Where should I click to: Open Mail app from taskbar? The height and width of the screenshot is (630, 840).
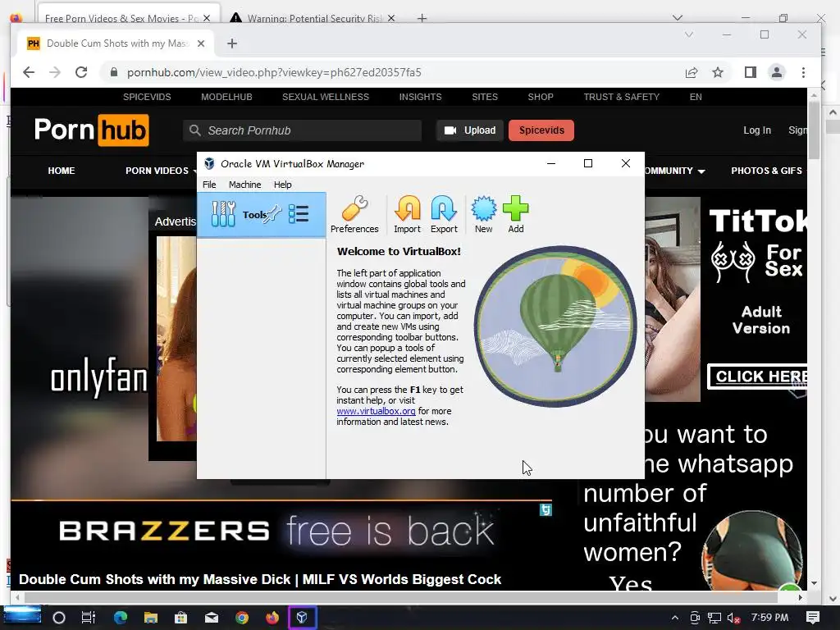212,618
